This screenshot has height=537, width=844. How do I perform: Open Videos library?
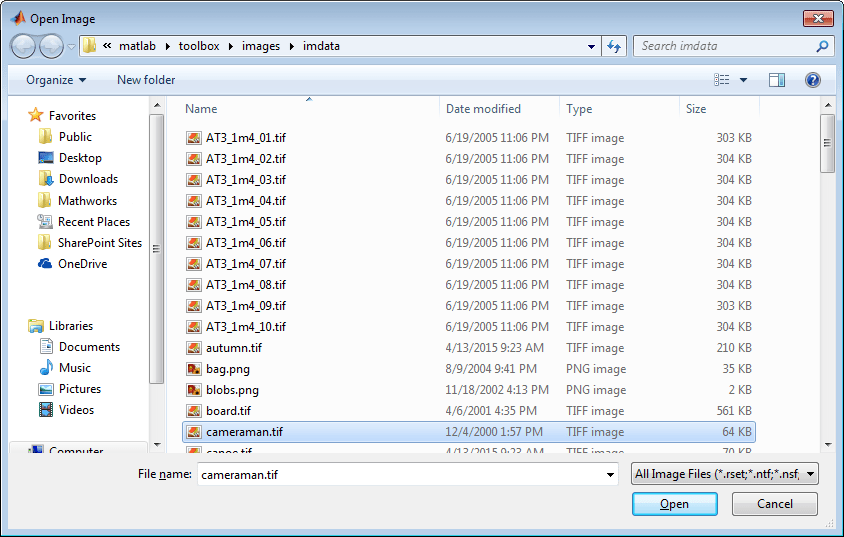[67, 409]
